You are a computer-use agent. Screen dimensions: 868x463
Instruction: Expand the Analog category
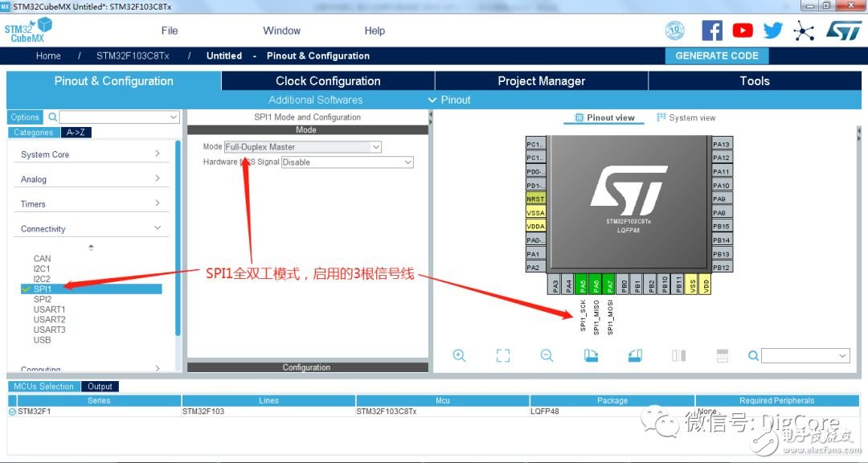[91, 179]
